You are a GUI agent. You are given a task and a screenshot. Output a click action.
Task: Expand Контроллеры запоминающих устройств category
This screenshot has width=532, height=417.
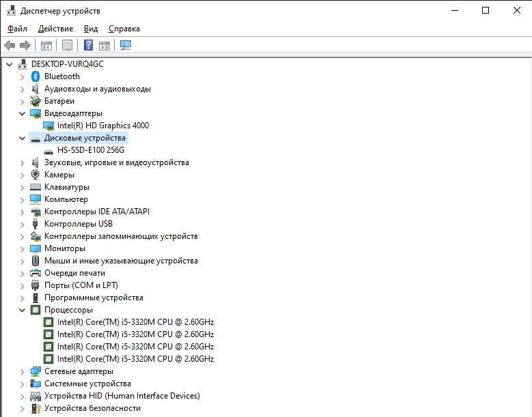point(23,236)
